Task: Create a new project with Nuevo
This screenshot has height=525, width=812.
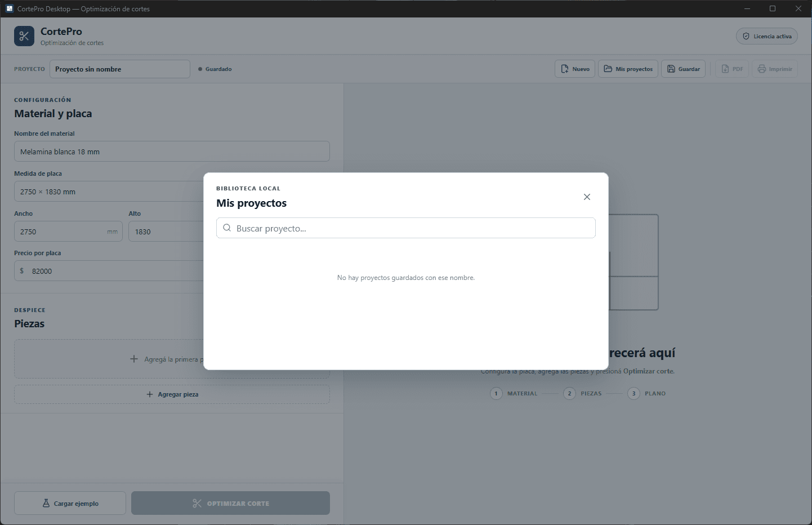Action: (575, 69)
